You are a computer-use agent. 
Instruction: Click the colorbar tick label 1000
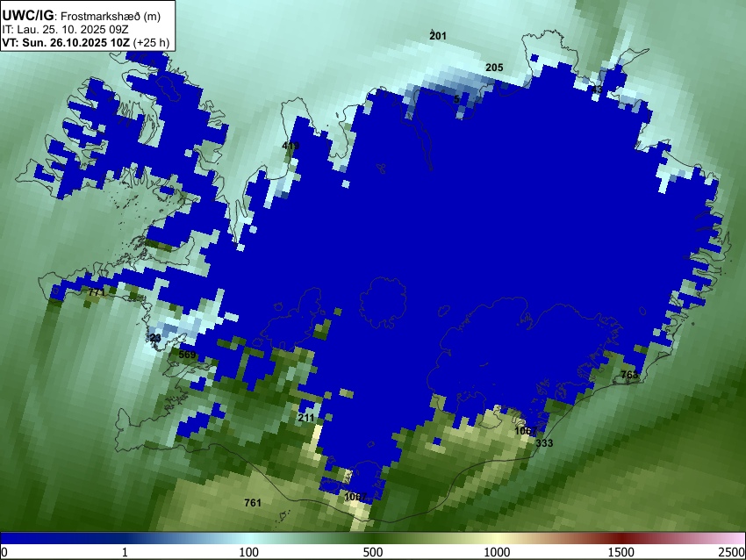click(497, 552)
